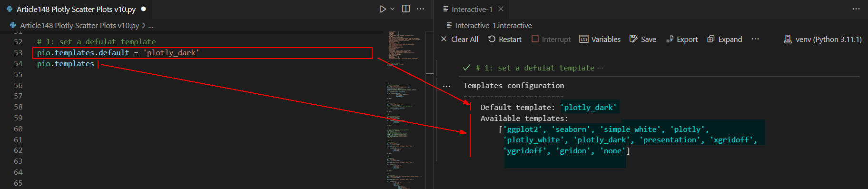The height and width of the screenshot is (189, 868).
Task: Click the comment text on line 52
Action: tap(96, 42)
